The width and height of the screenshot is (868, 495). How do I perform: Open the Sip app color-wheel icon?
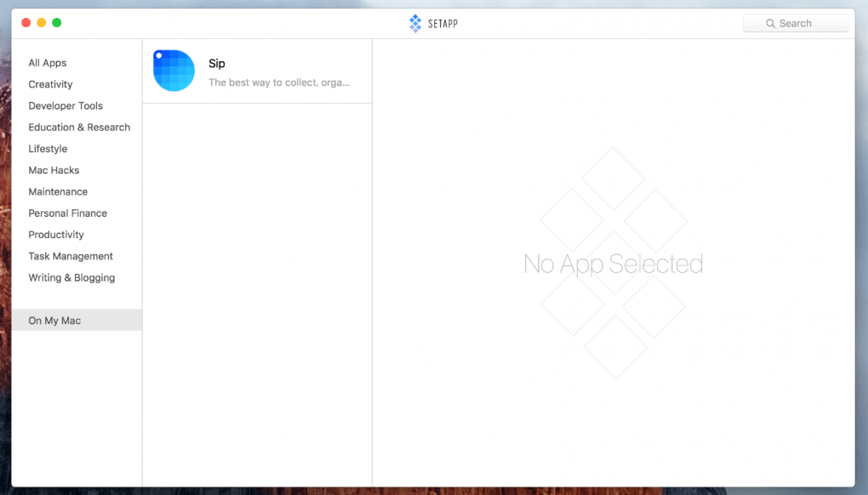click(x=174, y=71)
